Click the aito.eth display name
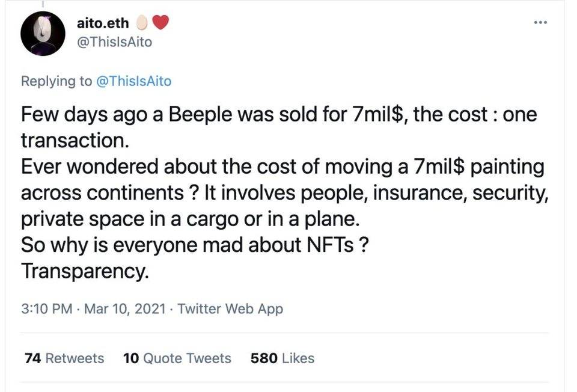Screen dimensions: 577x392 coord(102,23)
